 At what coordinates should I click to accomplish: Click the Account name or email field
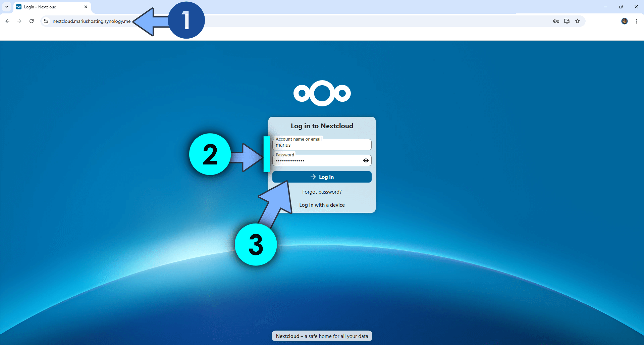322,145
